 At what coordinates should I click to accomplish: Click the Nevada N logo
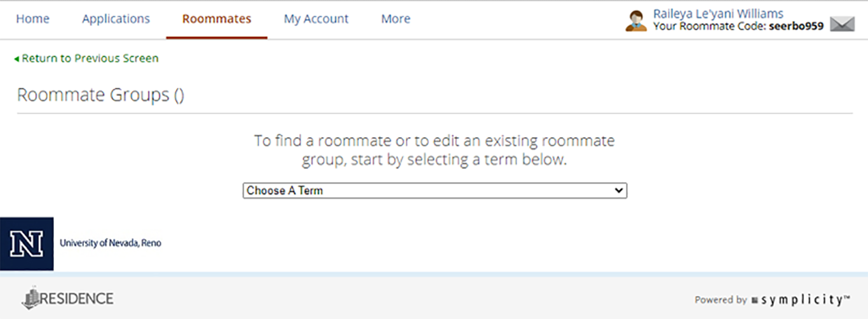(27, 244)
